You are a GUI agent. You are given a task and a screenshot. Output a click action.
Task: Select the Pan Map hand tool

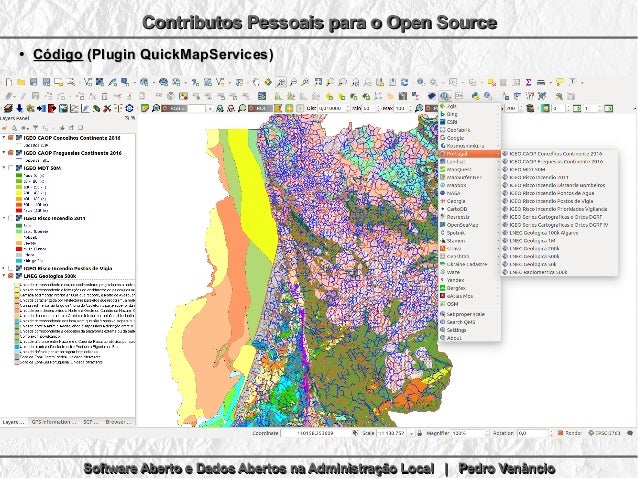click(x=256, y=82)
